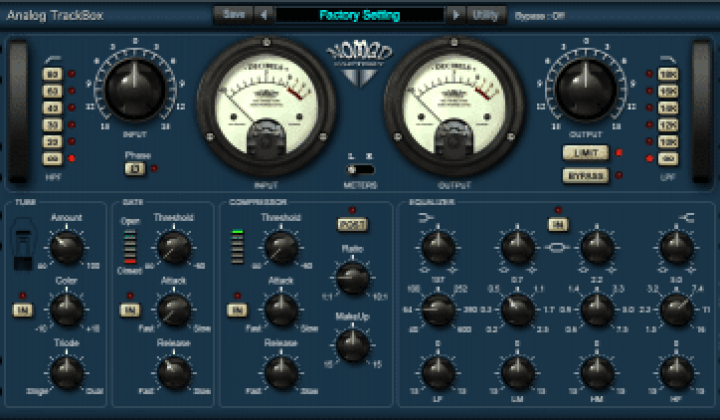
Task: Click the INPUT VU meter
Action: 266,106
